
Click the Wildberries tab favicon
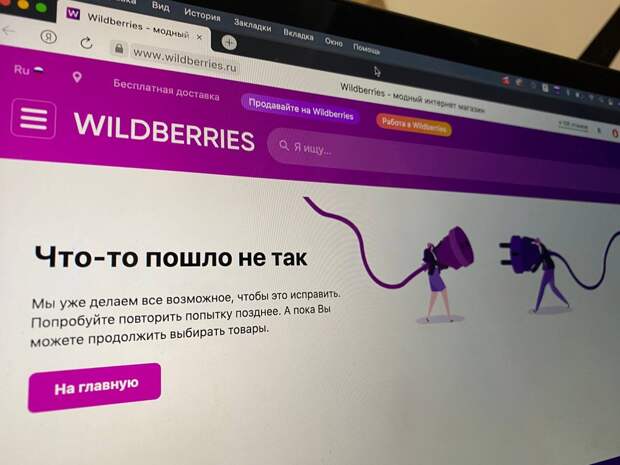coord(73,14)
